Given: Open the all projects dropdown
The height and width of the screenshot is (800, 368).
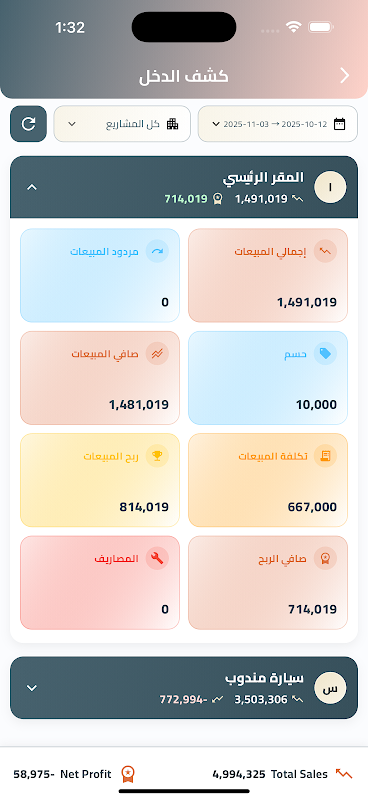Looking at the screenshot, I should 122,123.
